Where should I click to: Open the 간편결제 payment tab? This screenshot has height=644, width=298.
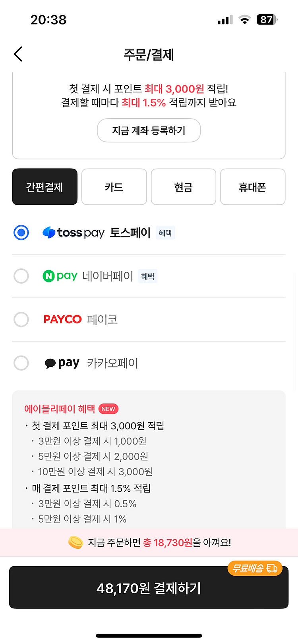point(45,187)
